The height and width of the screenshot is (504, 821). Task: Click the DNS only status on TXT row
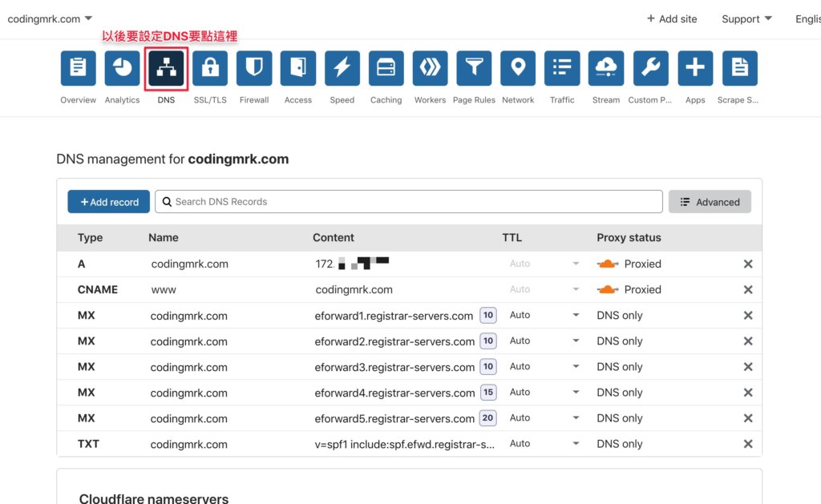tap(620, 444)
